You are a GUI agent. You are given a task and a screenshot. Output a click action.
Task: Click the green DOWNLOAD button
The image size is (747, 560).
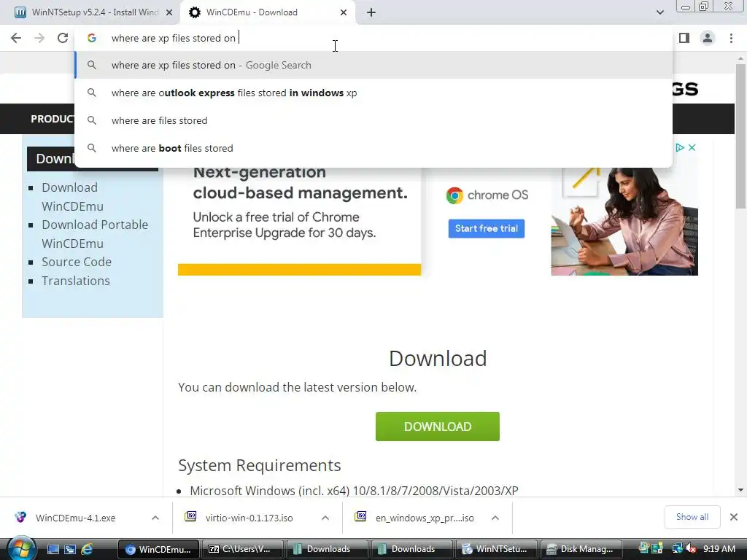point(438,427)
